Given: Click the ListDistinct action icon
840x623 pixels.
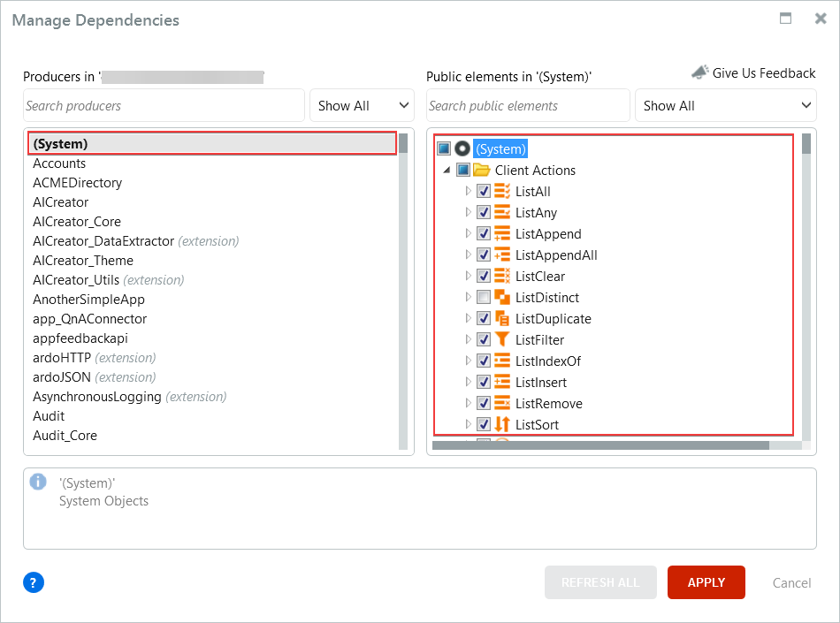Looking at the screenshot, I should pos(504,297).
